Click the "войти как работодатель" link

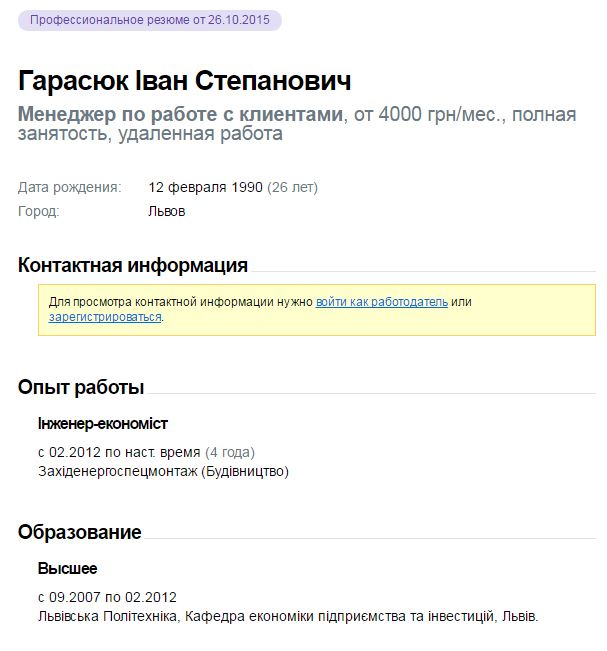[x=382, y=301]
